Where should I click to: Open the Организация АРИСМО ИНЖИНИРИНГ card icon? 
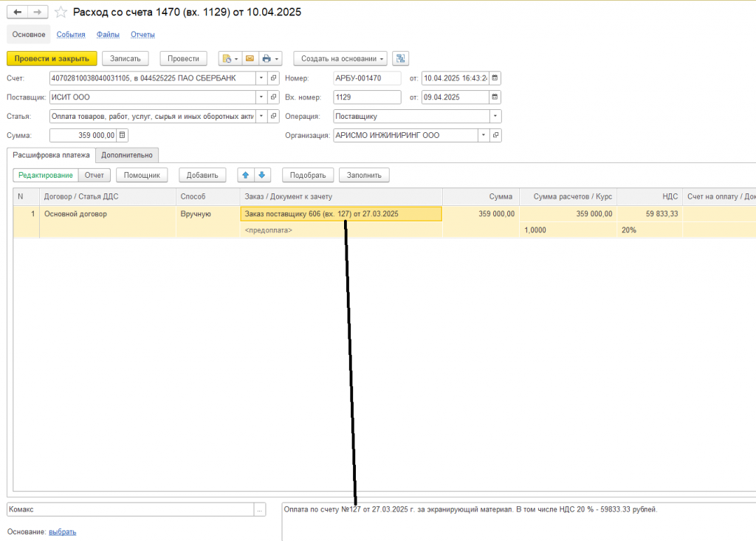495,136
